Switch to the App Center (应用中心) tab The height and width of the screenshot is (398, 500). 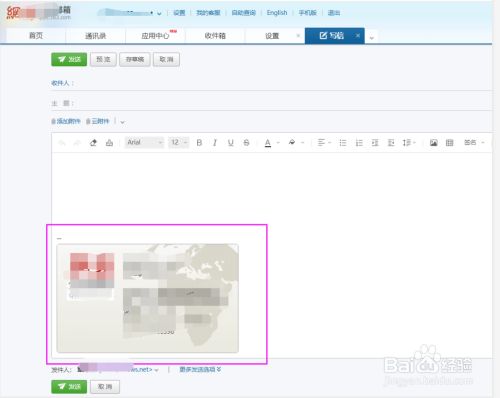coord(155,36)
